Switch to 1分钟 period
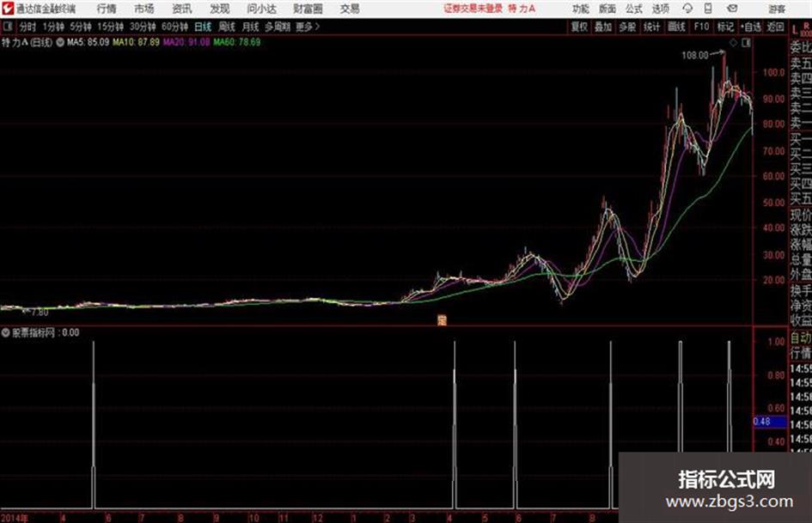This screenshot has height=523, width=812. coord(52,26)
